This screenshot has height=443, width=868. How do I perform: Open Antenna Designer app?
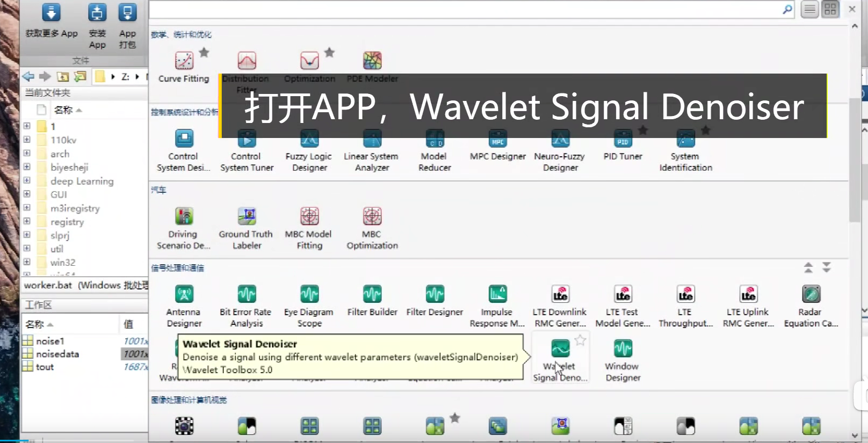pos(184,306)
